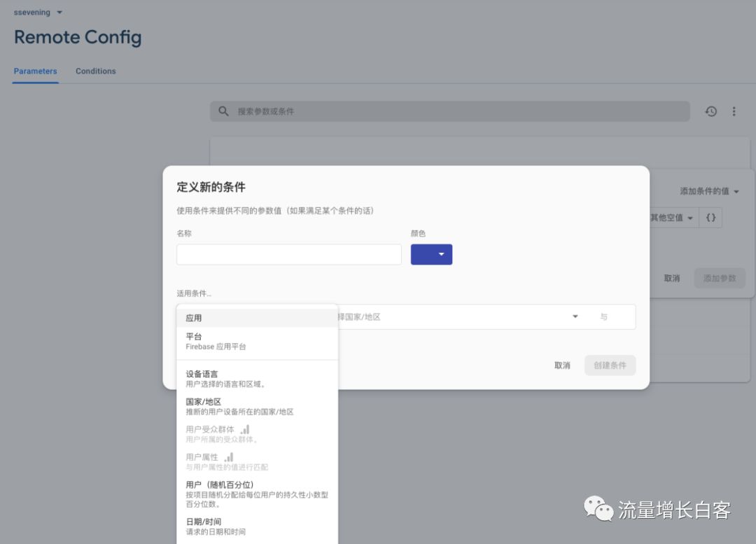Click the 与 (and) button
The image size is (756, 544).
click(x=603, y=317)
